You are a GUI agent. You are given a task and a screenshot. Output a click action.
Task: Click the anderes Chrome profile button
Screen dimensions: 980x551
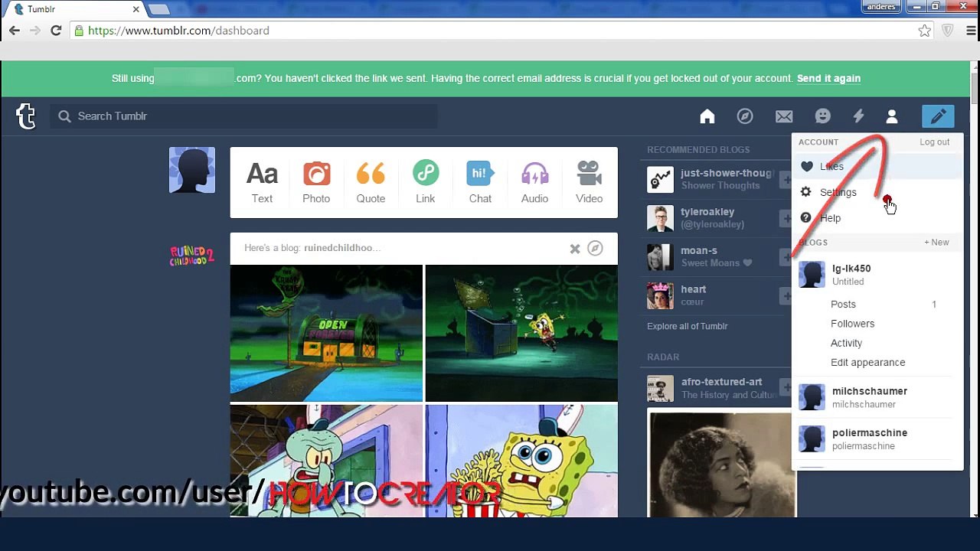click(x=883, y=6)
